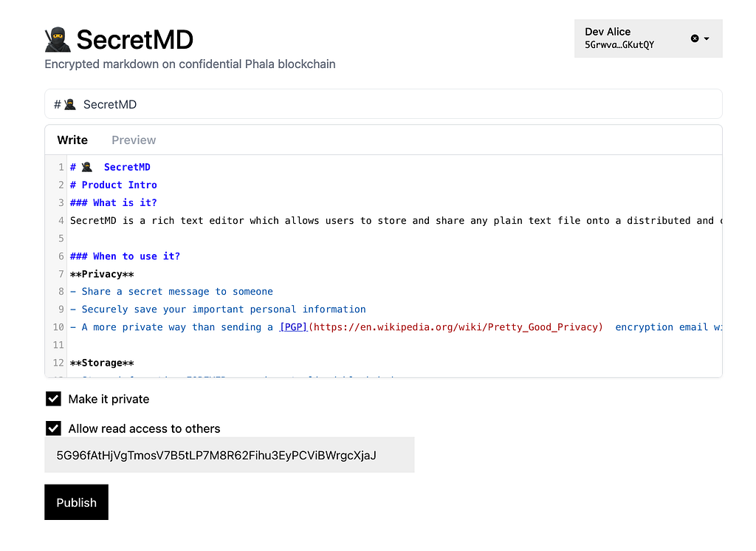Viewport: 756px width, 551px height.
Task: Click line number 5 in editor gutter
Action: [x=61, y=239]
